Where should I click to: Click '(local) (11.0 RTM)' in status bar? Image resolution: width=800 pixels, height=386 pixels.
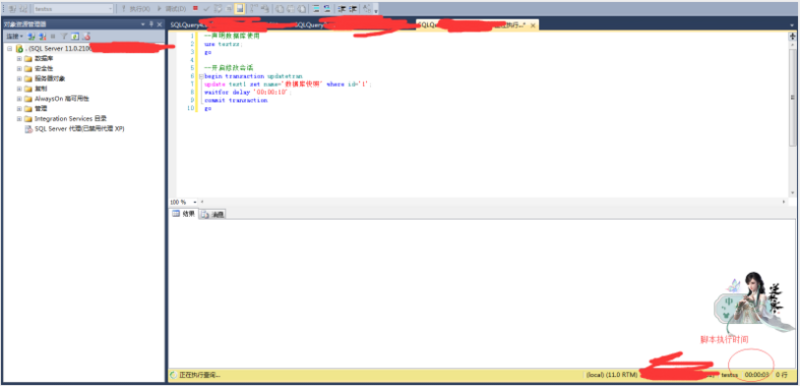[612, 375]
